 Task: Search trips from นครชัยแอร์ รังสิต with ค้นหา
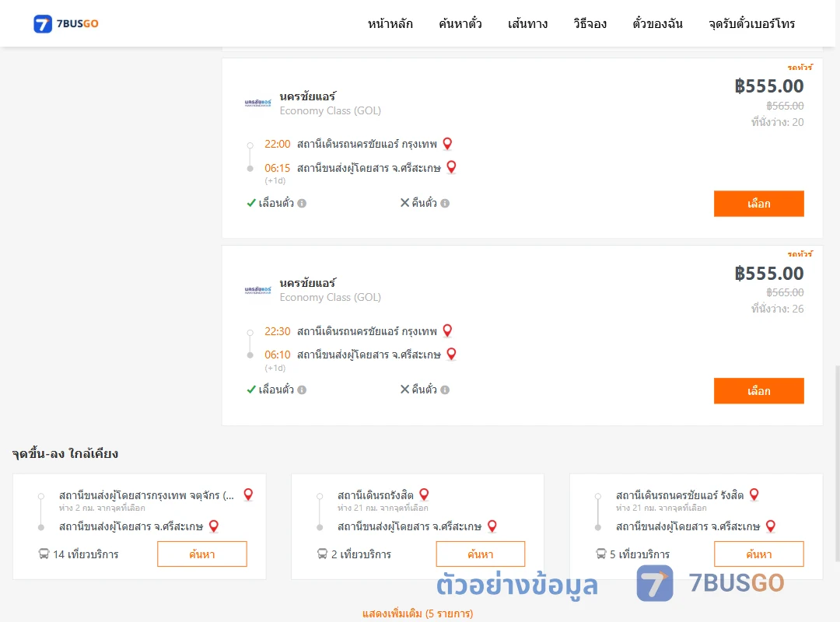pyautogui.click(x=758, y=554)
